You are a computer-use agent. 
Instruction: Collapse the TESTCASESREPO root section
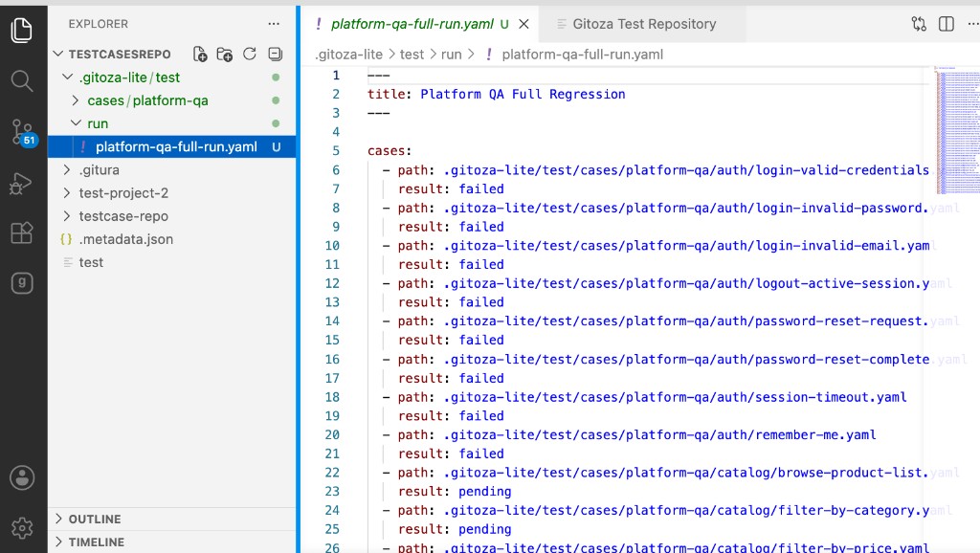58,54
